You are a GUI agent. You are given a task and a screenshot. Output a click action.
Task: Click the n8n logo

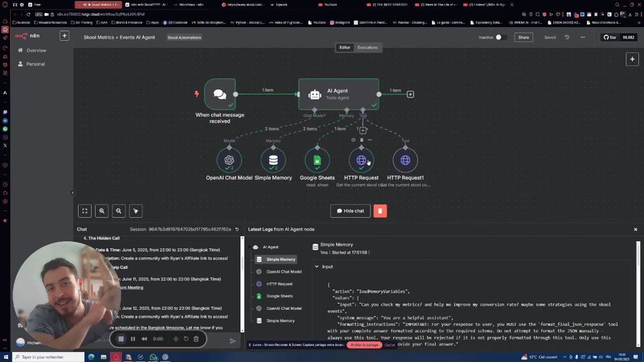[x=27, y=36]
